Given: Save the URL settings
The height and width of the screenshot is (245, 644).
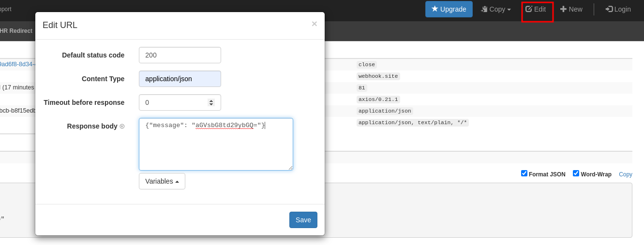Looking at the screenshot, I should (303, 220).
